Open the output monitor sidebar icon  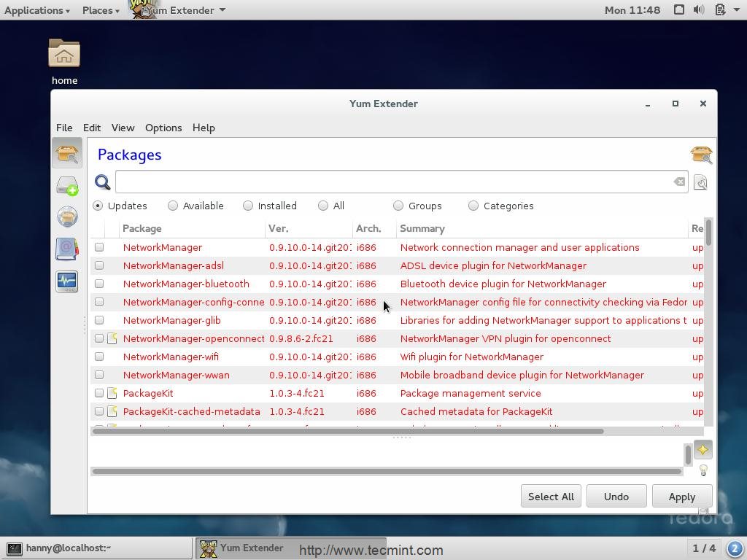click(66, 281)
